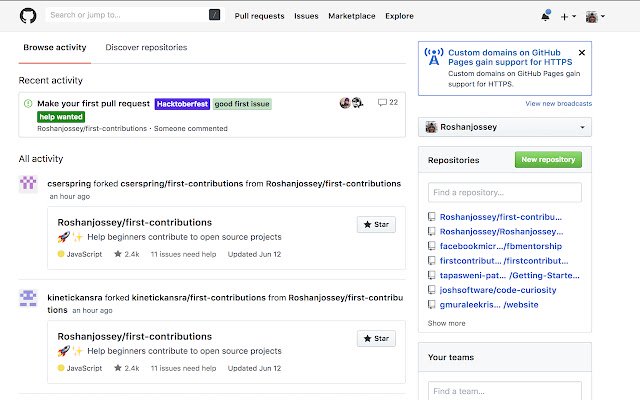Expand repositories list with Show more
Image resolution: width=640 pixels, height=400 pixels.
(x=446, y=323)
